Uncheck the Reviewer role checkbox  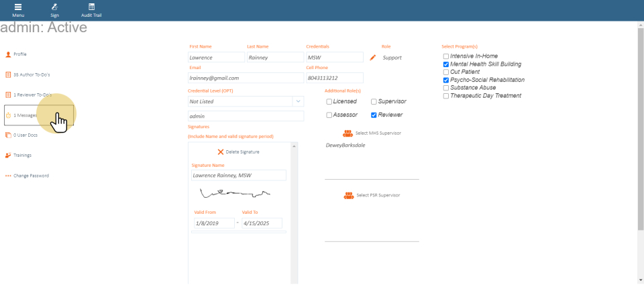[374, 115]
